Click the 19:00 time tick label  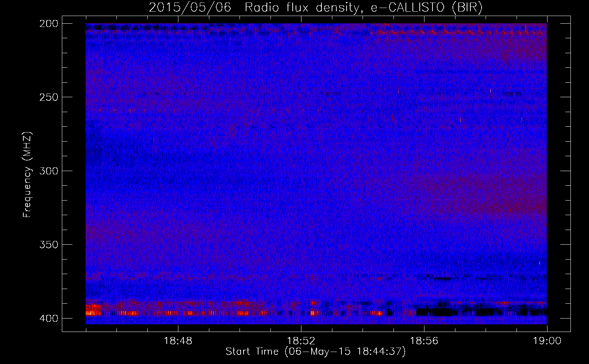(547, 341)
